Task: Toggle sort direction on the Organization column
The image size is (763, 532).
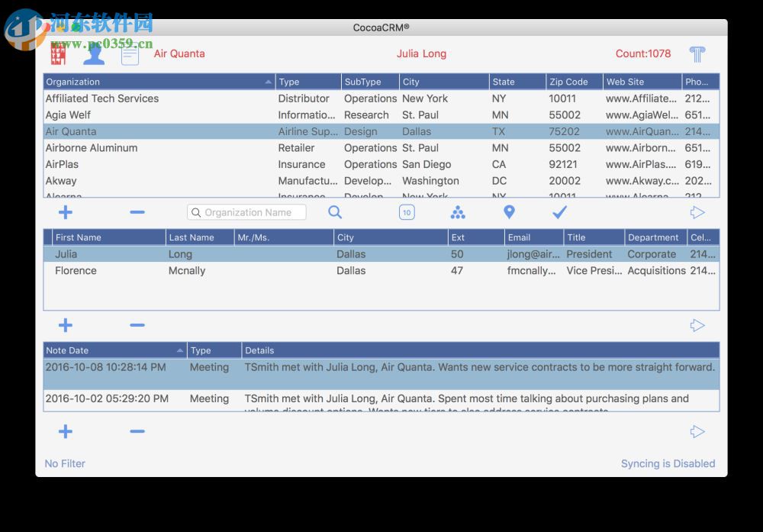Action: pyautogui.click(x=267, y=82)
